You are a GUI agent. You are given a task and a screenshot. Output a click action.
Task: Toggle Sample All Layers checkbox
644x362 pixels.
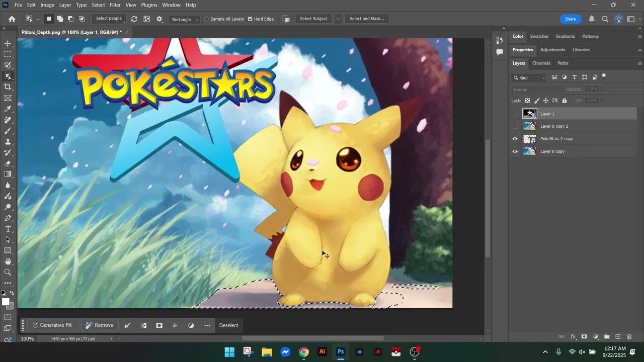tap(206, 19)
